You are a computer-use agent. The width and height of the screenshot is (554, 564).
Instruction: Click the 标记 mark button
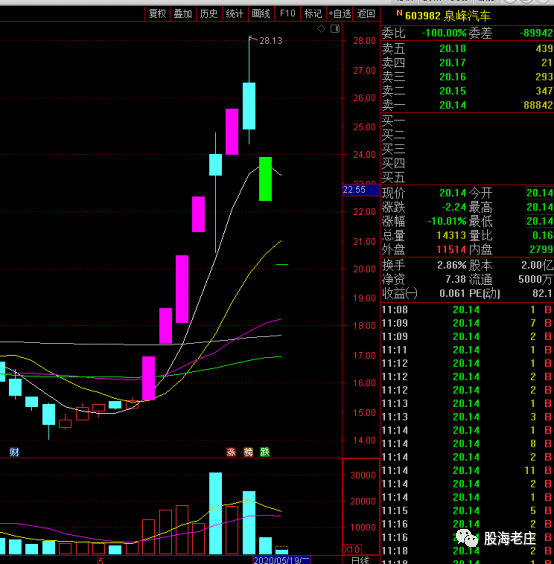pos(313,14)
